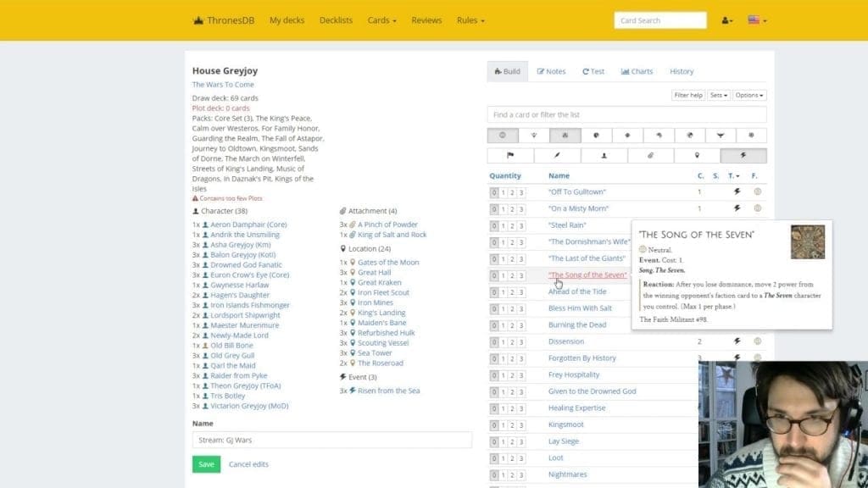Toggle the Event lightning filter
868x488 pixels.
click(743, 156)
